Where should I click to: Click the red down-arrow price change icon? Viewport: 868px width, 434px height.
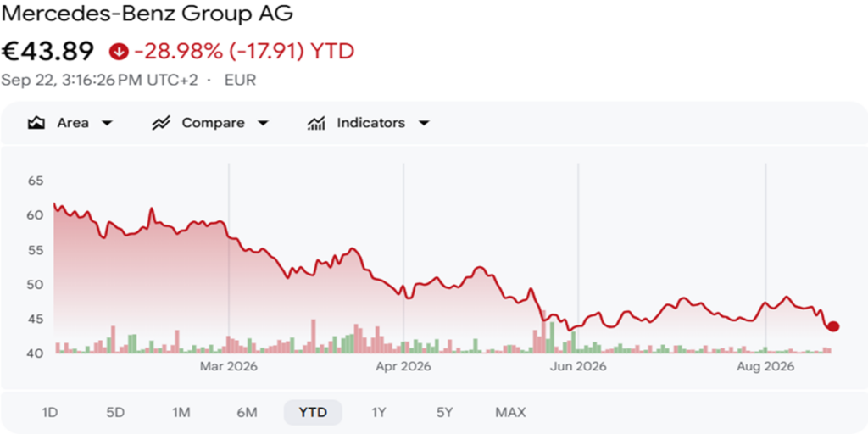pyautogui.click(x=119, y=52)
